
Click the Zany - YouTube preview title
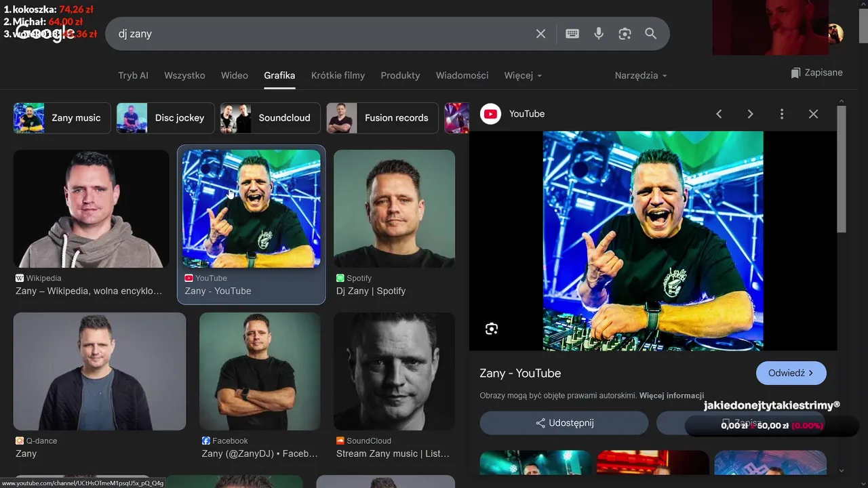coord(520,373)
